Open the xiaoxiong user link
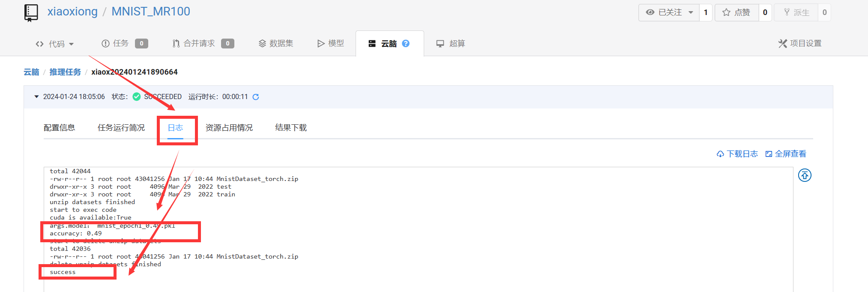The image size is (868, 292). [72, 12]
